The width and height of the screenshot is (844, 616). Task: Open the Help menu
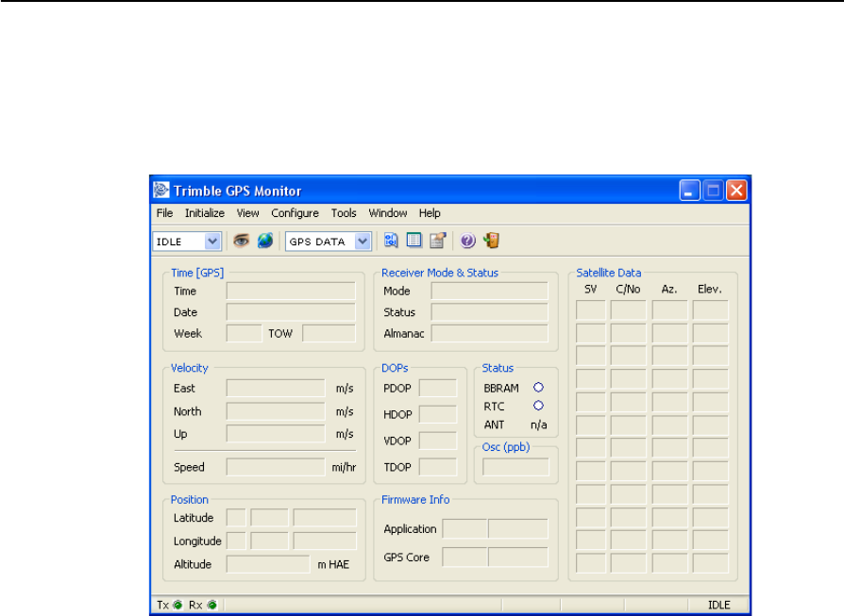pyautogui.click(x=430, y=213)
